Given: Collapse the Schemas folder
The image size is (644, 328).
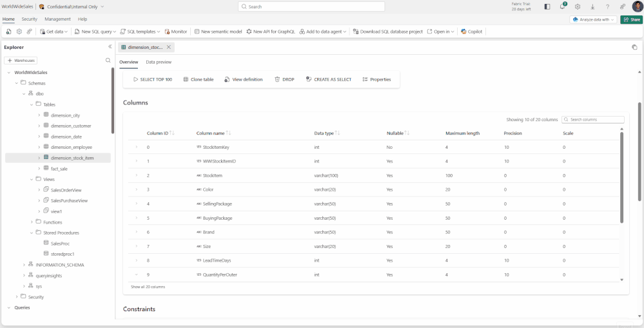Looking at the screenshot, I should pyautogui.click(x=16, y=83).
